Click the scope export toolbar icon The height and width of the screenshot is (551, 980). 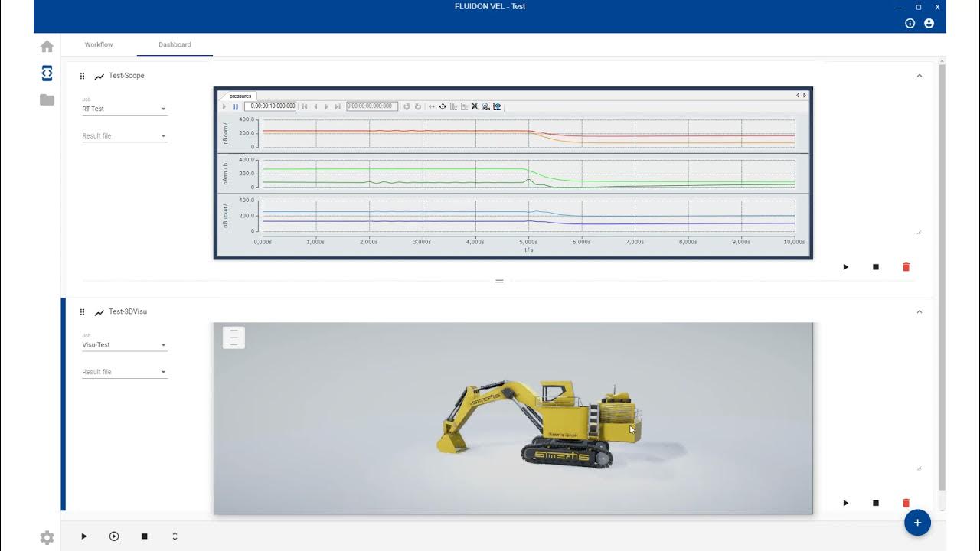[497, 106]
